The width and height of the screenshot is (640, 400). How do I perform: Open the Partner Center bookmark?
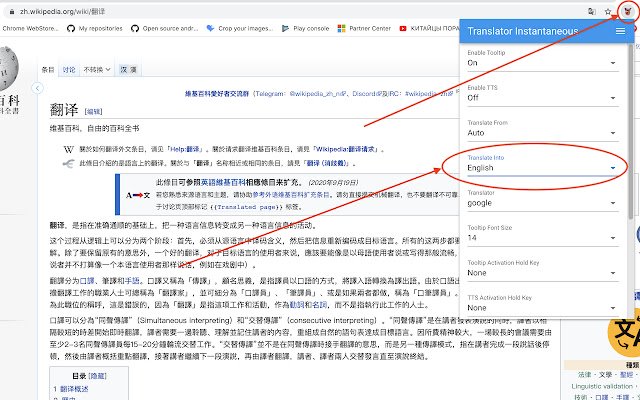pyautogui.click(x=364, y=29)
